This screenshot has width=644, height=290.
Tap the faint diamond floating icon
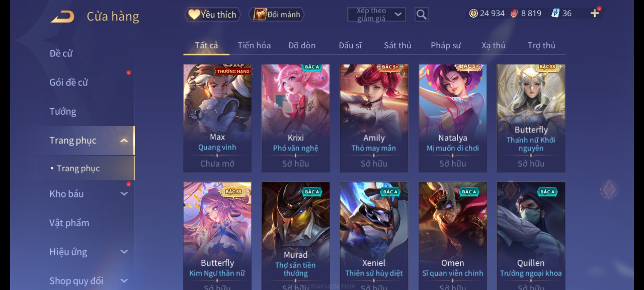(x=609, y=190)
